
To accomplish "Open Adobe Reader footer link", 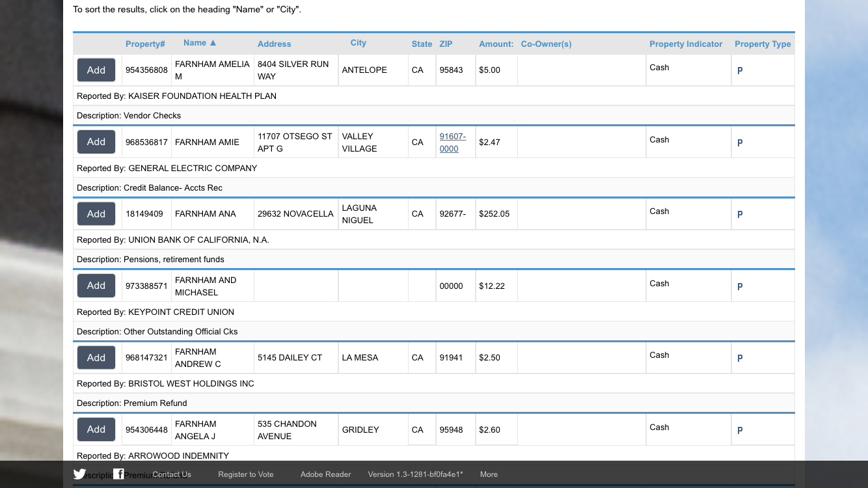I will click(x=325, y=474).
